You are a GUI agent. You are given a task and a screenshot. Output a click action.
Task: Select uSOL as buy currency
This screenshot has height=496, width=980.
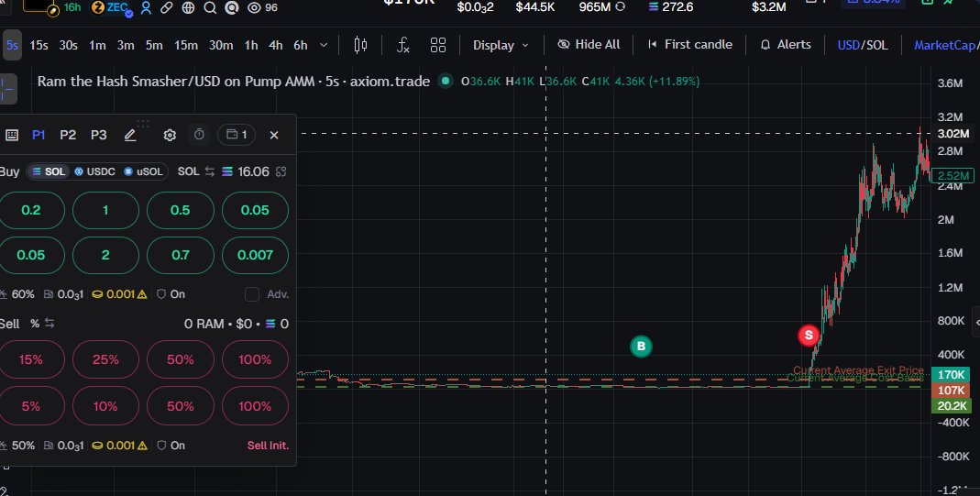coord(143,171)
